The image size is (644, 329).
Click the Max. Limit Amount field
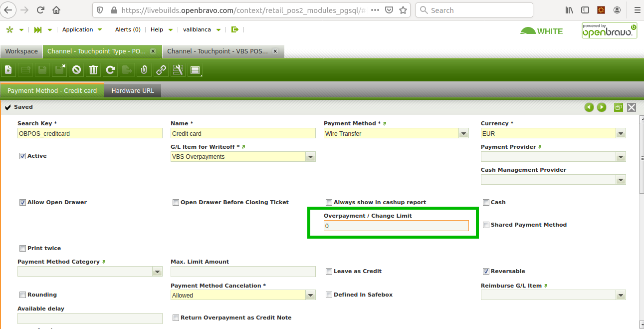tap(243, 272)
